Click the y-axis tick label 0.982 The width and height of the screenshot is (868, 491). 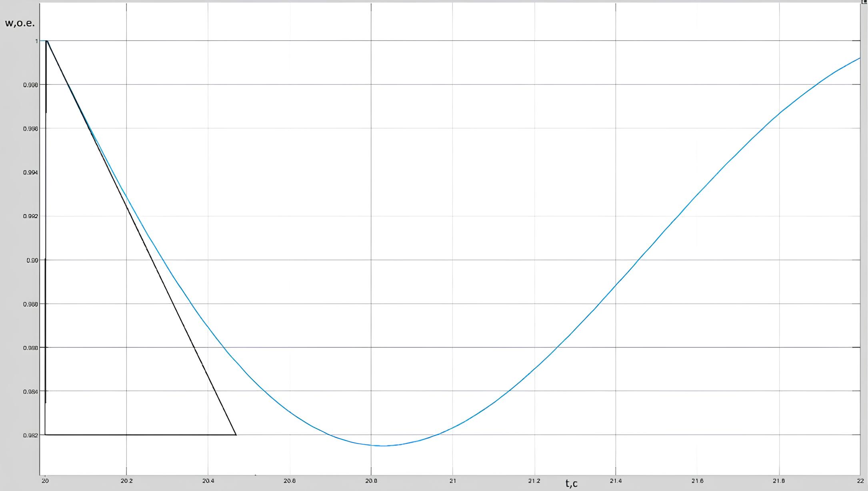30,435
